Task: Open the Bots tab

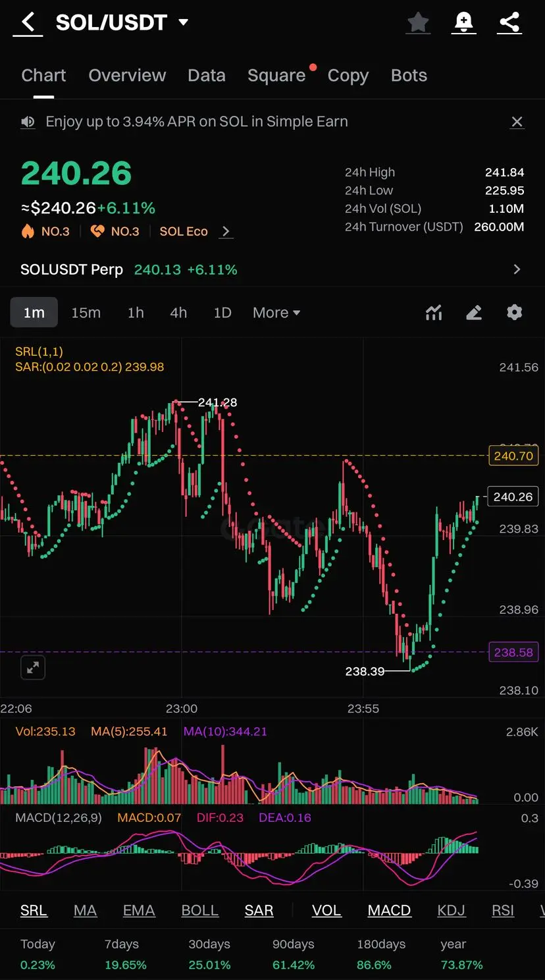Action: point(409,76)
